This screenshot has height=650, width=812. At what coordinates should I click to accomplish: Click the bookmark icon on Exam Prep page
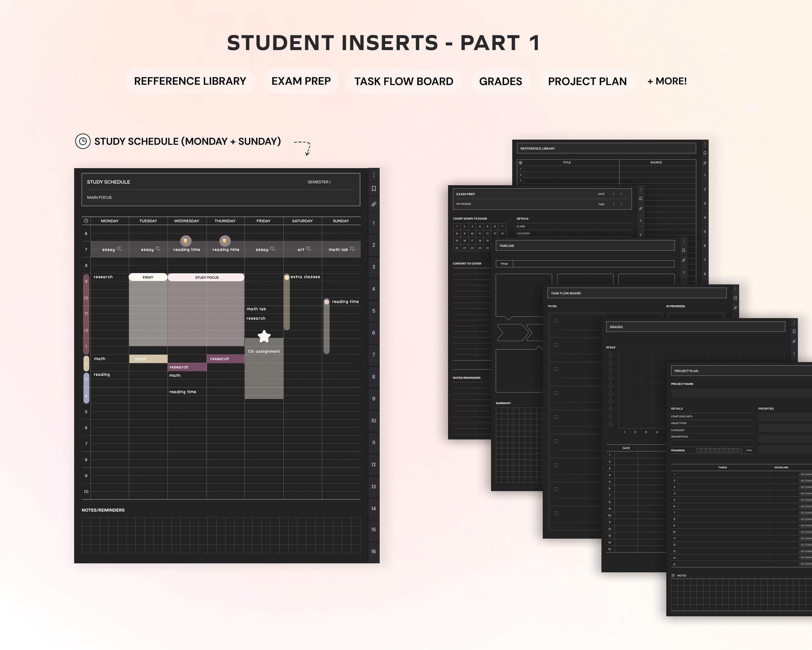tap(640, 199)
